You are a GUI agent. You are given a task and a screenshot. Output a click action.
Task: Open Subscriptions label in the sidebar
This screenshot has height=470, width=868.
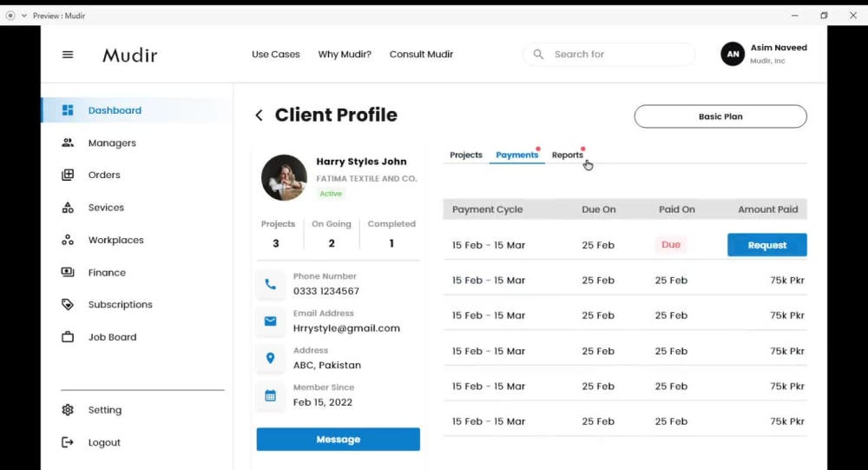click(x=120, y=305)
